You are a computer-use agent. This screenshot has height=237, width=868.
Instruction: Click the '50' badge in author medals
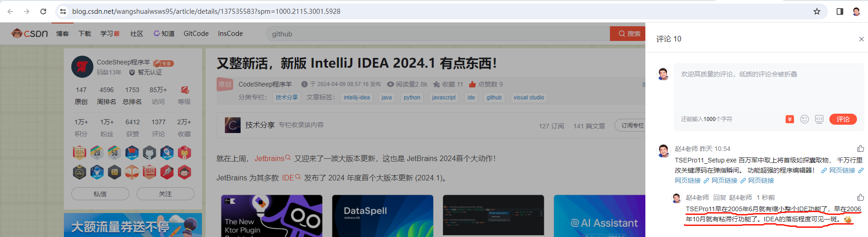(x=114, y=152)
